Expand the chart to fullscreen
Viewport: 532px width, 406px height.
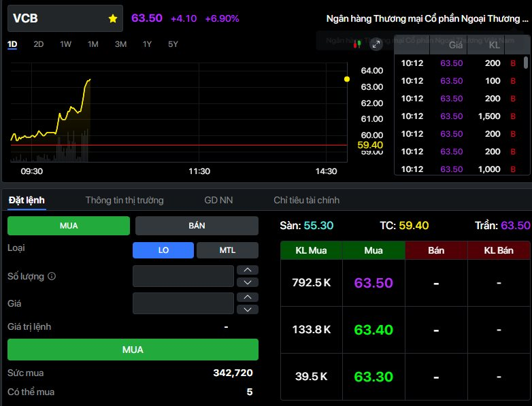pos(376,44)
